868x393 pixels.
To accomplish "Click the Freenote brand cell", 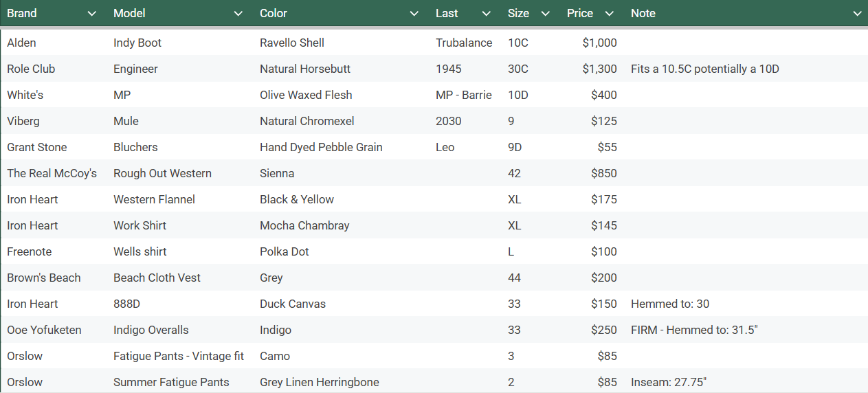I will point(30,251).
